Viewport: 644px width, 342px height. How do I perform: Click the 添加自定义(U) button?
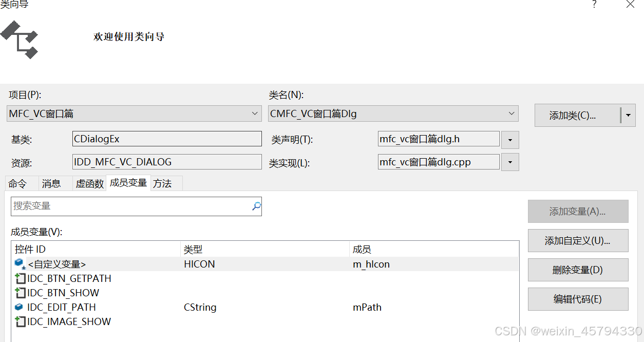578,240
